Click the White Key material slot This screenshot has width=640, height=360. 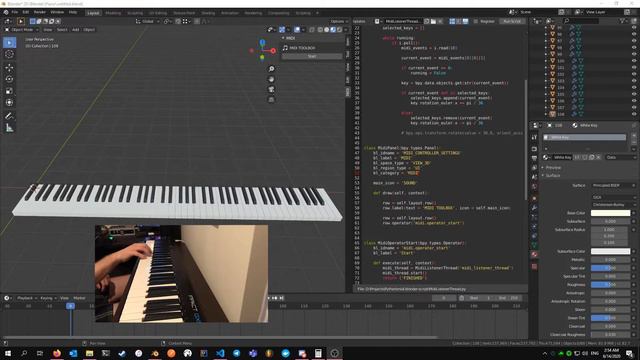584,138
